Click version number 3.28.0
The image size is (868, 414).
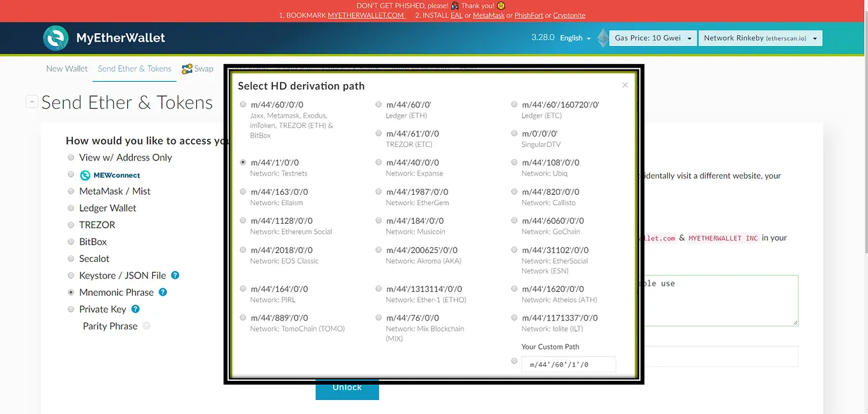[543, 38]
